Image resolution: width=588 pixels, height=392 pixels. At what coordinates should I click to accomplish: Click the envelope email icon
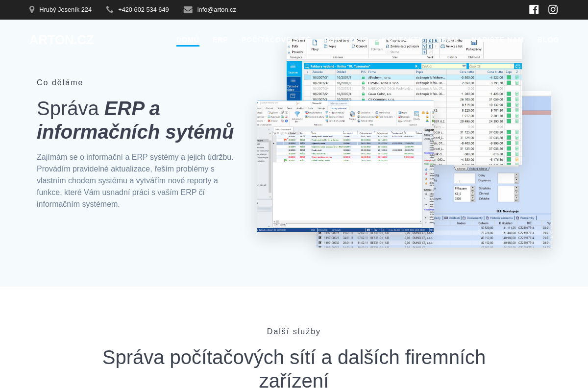(x=188, y=10)
